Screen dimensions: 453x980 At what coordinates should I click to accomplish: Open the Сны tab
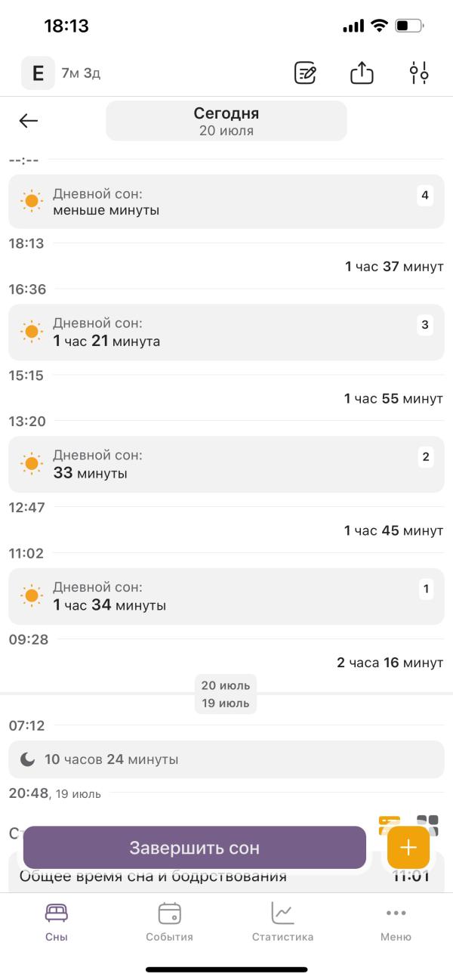coord(57,922)
